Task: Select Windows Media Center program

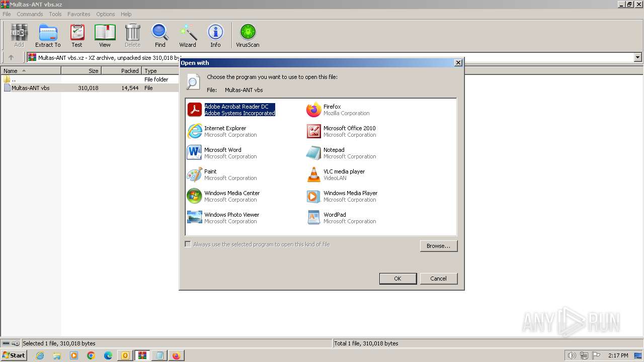Action: [223, 196]
